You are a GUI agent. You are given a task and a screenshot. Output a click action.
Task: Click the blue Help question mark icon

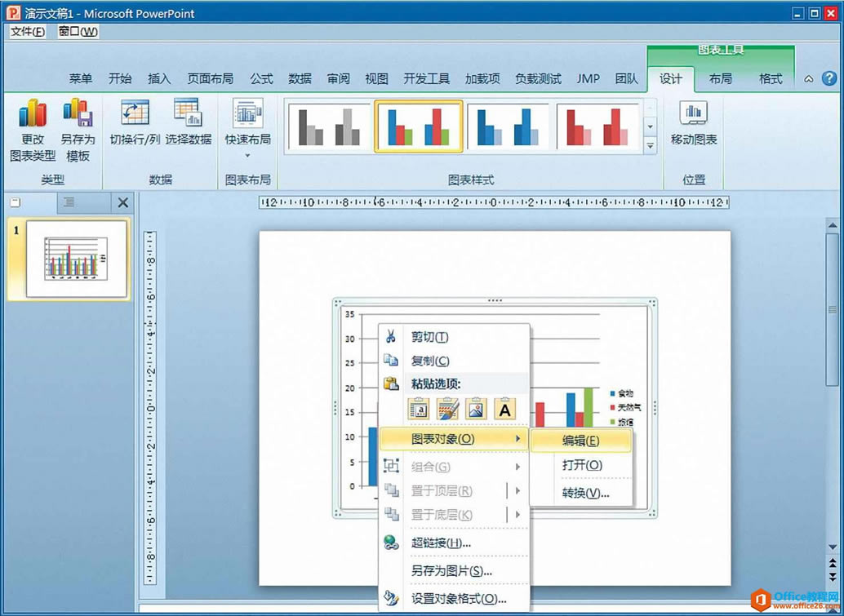click(829, 78)
